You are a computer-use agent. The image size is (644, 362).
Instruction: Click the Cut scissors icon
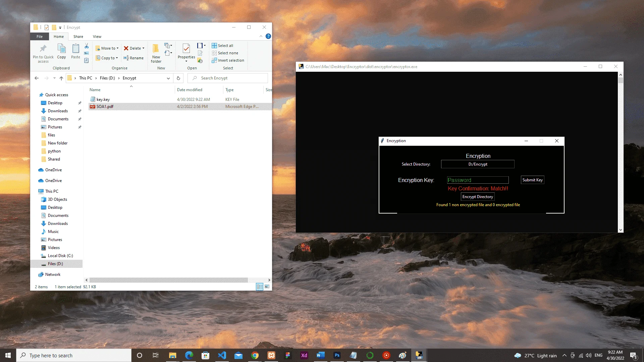[87, 46]
